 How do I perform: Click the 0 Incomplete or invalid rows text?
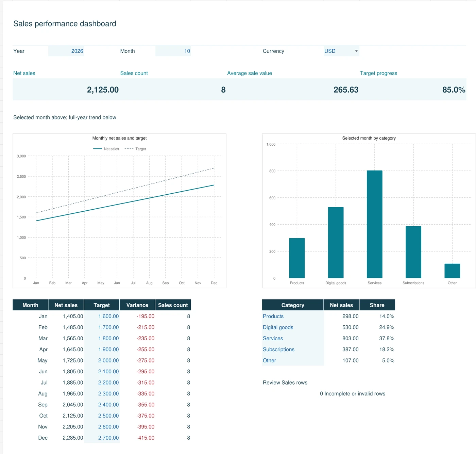352,393
